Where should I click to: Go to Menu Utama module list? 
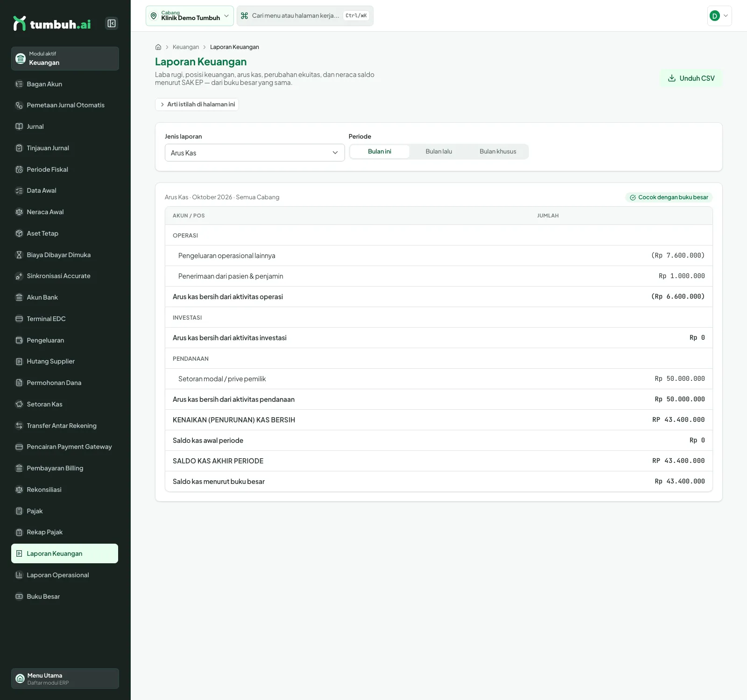(65, 679)
